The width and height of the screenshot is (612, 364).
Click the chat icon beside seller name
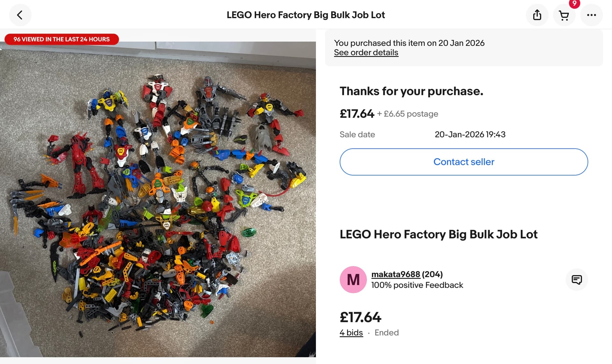[577, 280]
